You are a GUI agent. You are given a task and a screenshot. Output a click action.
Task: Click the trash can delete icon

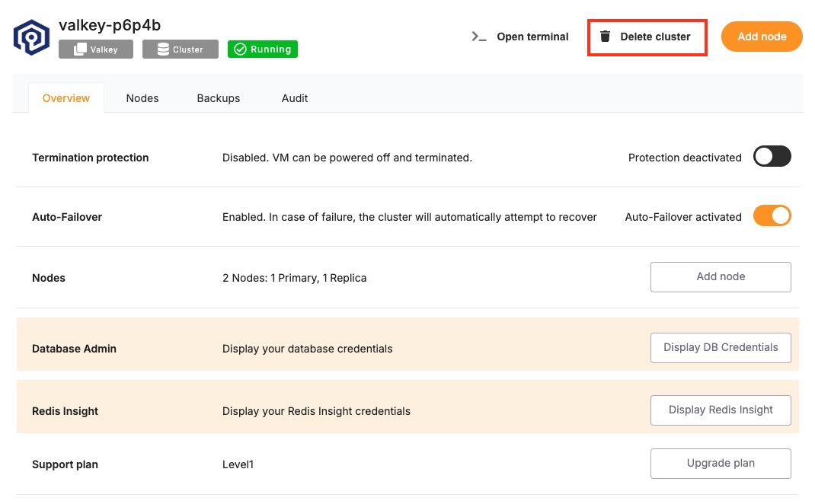point(605,37)
